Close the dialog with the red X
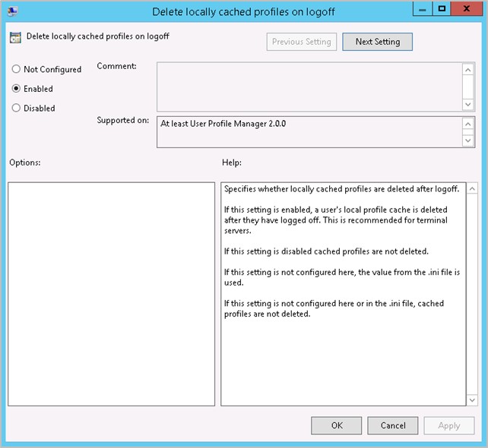The height and width of the screenshot is (448, 488). [466, 9]
